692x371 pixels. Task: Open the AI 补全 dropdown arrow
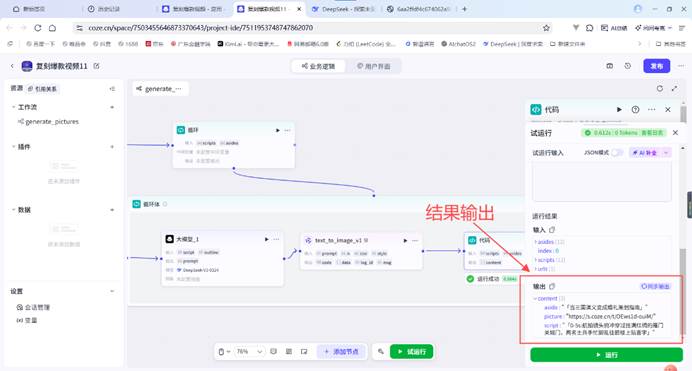point(666,153)
